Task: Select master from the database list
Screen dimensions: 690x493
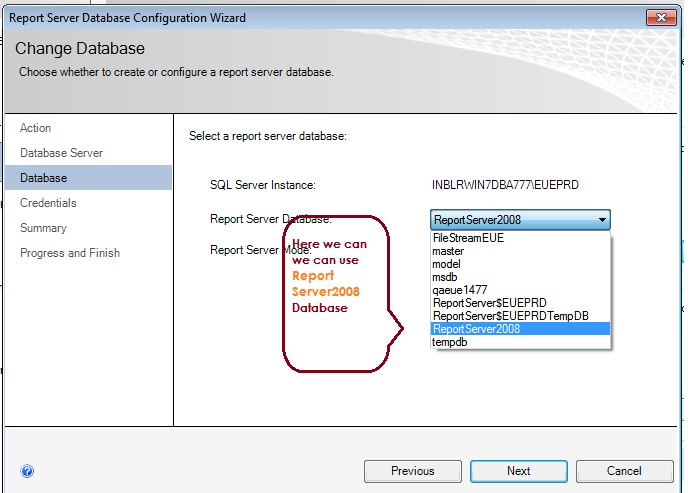Action: pos(520,251)
